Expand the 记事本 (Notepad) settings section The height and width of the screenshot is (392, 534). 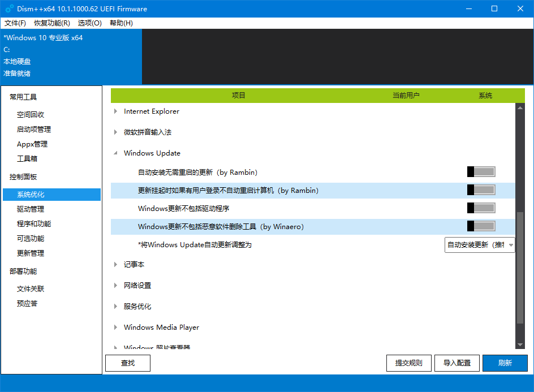point(116,264)
